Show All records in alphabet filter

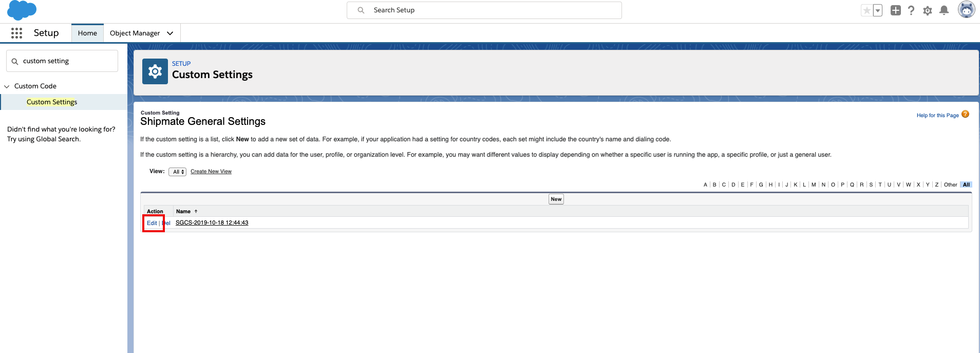pyautogui.click(x=966, y=185)
